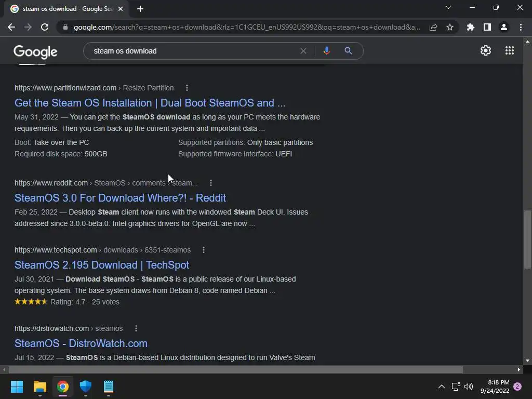Viewport: 532px width, 399px height.
Task: Click the scroll right arrow
Action: pos(519,369)
